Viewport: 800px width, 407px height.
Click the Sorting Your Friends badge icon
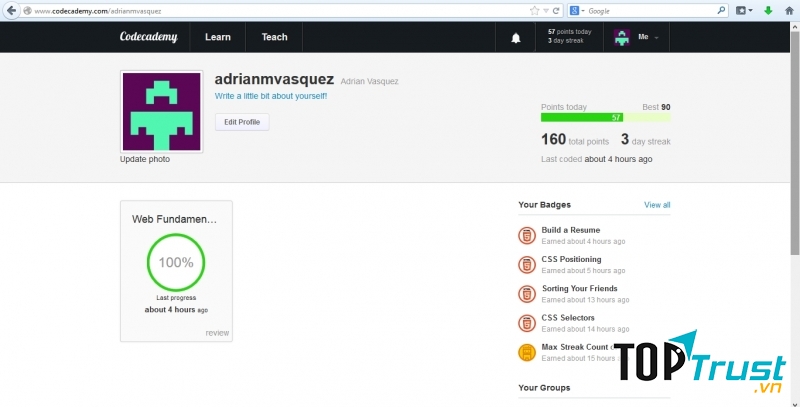pyautogui.click(x=527, y=294)
